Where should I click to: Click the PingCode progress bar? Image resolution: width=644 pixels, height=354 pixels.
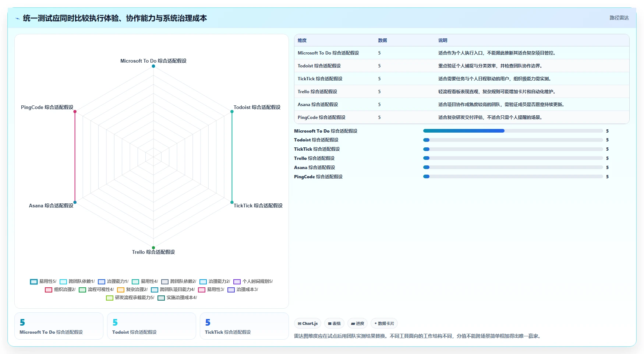[513, 176]
